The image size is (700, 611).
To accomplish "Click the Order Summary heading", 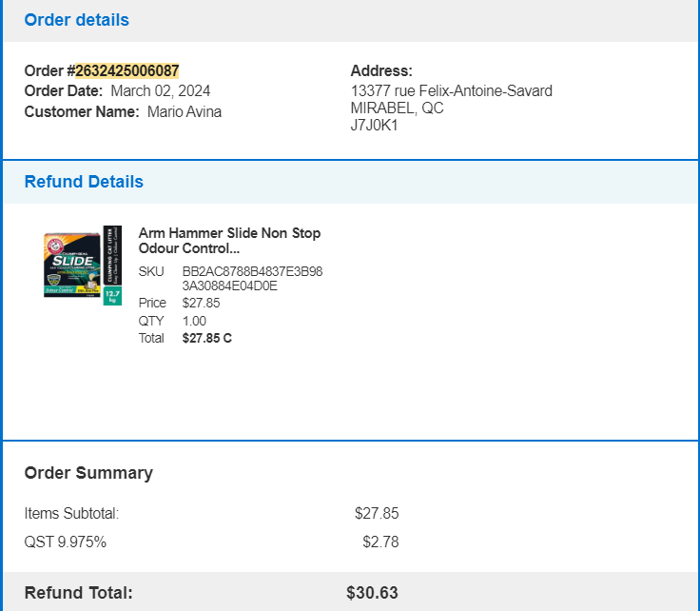I will click(x=88, y=473).
